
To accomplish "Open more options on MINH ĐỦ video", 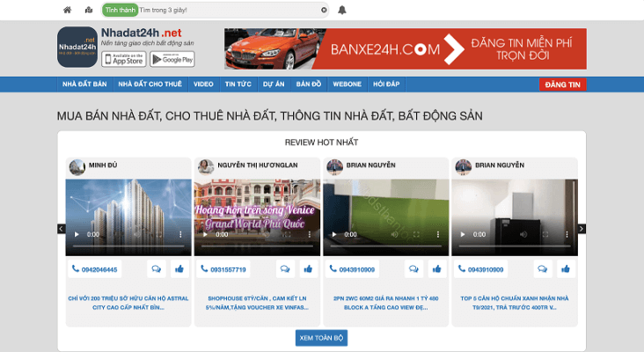I will pyautogui.click(x=180, y=235).
